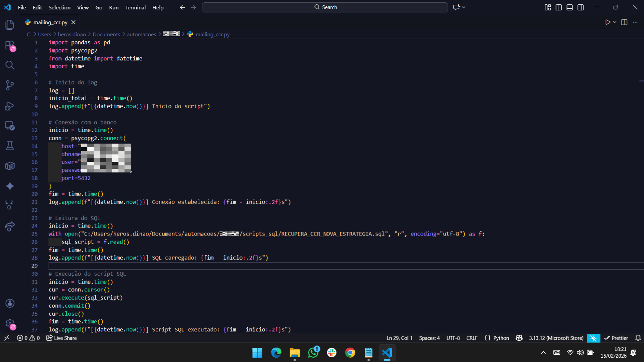The image size is (644, 362).
Task: Click the Search command center field
Action: [x=325, y=7]
